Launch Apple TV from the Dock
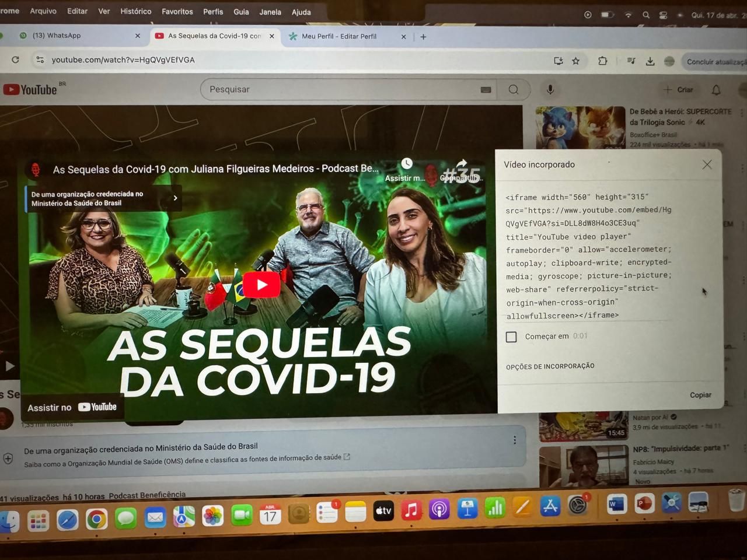The image size is (747, 560). click(x=383, y=511)
